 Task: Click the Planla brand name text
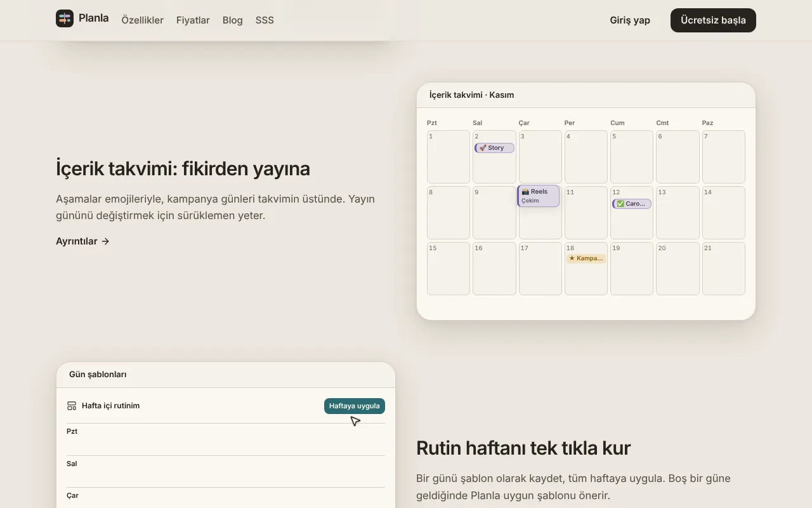(94, 18)
